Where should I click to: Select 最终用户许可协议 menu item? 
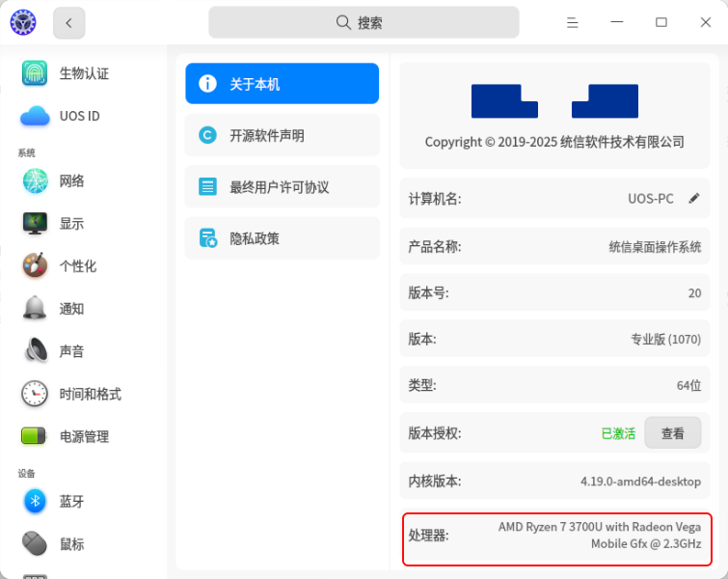282,187
